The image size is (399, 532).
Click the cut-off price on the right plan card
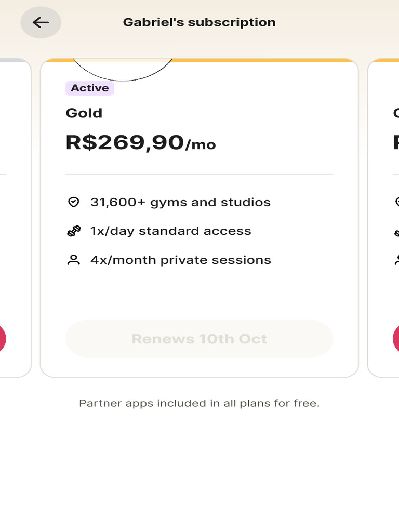pos(396,142)
